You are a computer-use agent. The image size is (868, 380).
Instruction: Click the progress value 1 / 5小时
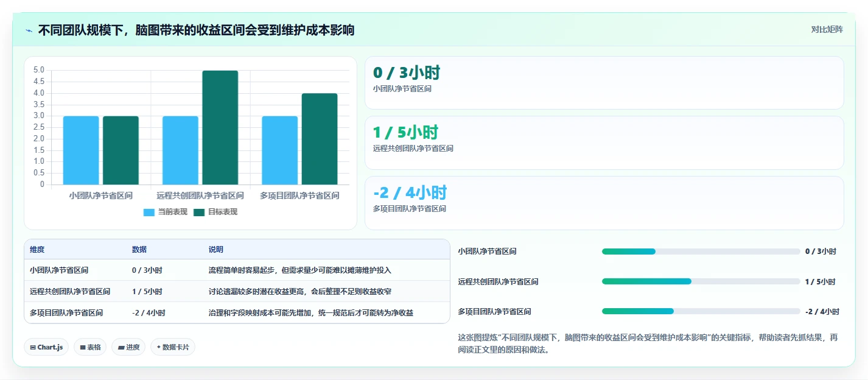(821, 282)
